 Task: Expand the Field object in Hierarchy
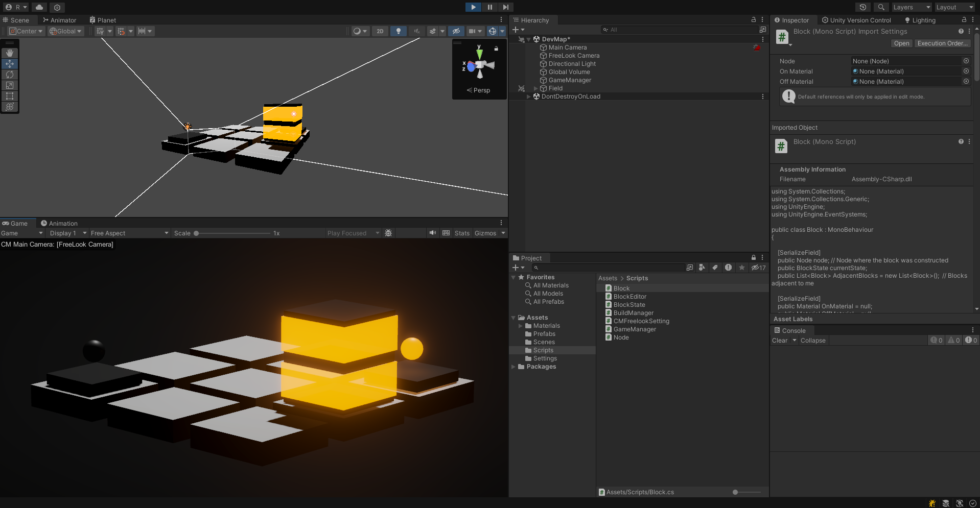535,88
